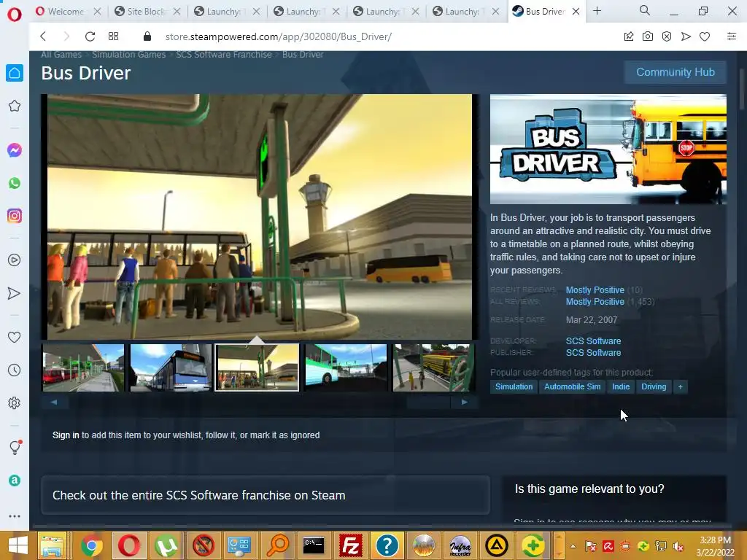Open Easy Setup menu icon
The height and width of the screenshot is (560, 747).
[732, 36]
